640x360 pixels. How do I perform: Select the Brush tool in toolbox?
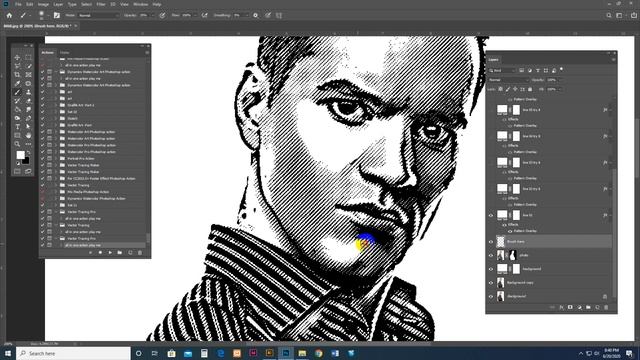coord(17,92)
